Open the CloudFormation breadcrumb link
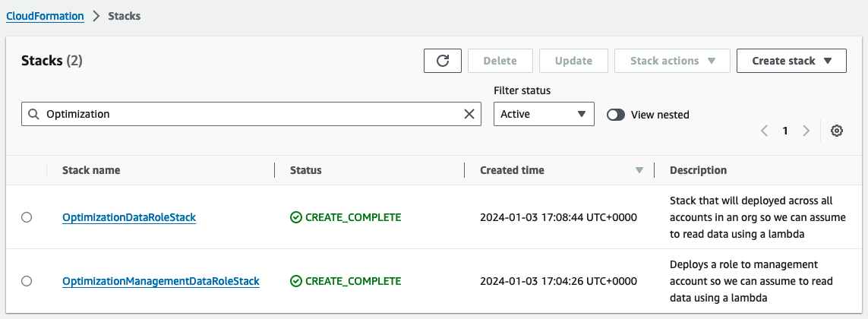Viewport: 868px width, 319px height. click(45, 16)
